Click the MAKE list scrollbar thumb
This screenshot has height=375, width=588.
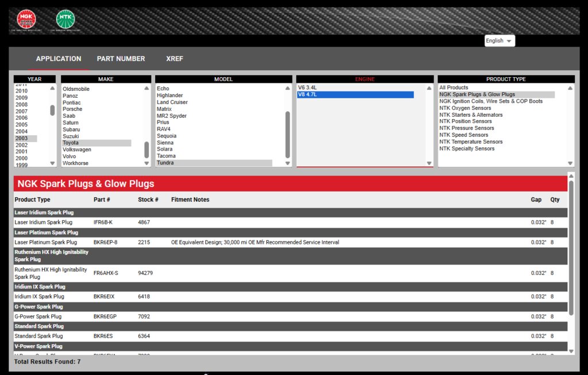point(147,150)
